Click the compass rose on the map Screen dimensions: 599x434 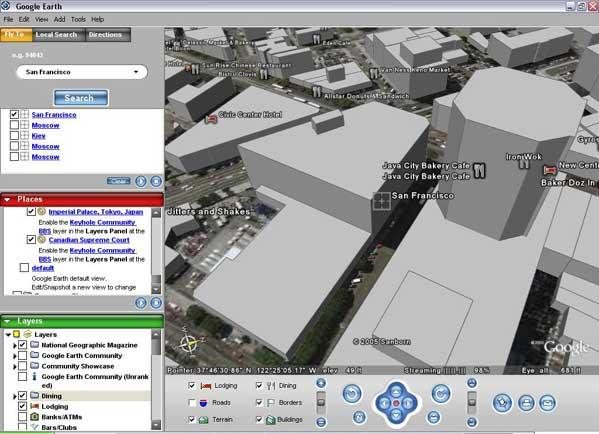(189, 343)
